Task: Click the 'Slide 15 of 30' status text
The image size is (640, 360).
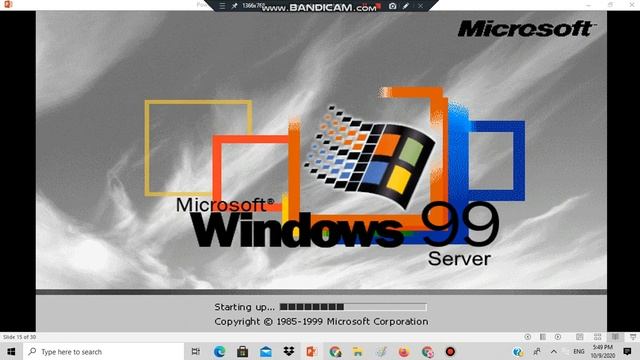Action: click(19, 337)
